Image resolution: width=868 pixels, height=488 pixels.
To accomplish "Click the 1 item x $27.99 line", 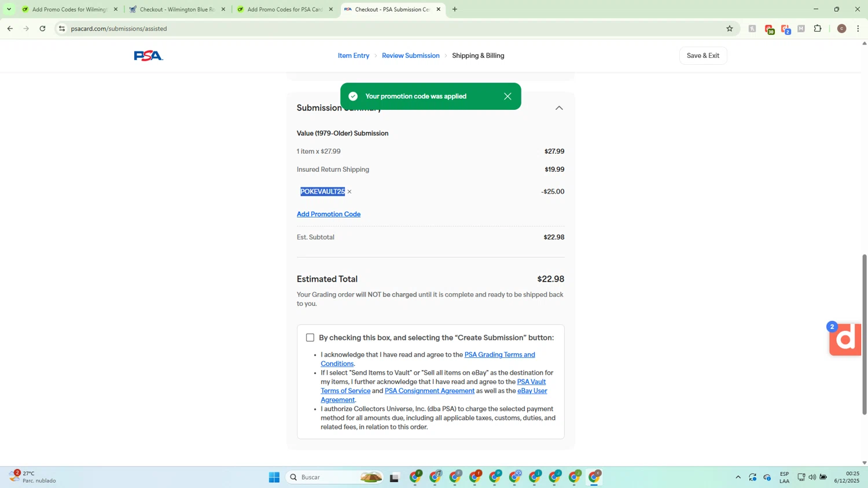I will pos(319,151).
